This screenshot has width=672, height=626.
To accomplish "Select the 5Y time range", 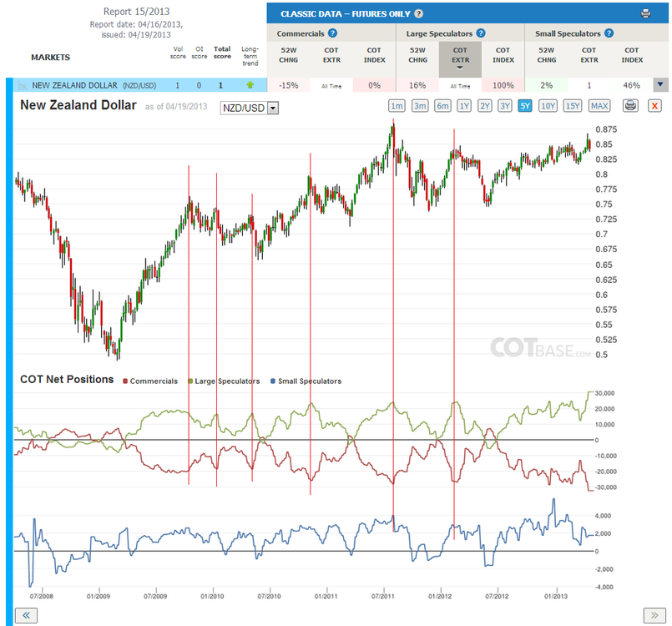I will tap(525, 105).
